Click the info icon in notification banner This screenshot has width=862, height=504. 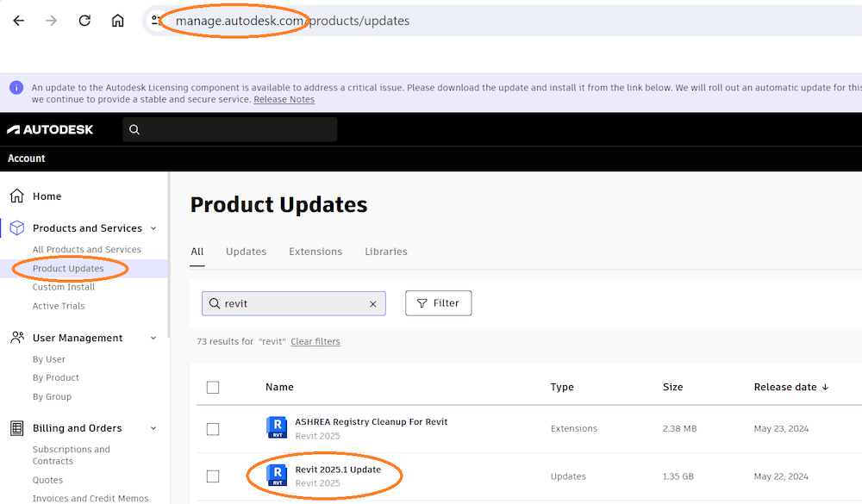click(16, 88)
